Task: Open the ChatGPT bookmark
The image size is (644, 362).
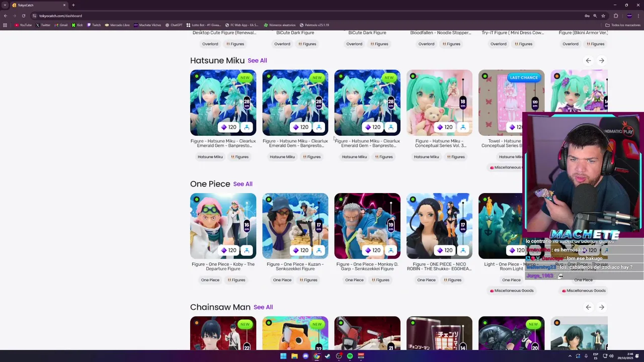Action: click(174, 25)
